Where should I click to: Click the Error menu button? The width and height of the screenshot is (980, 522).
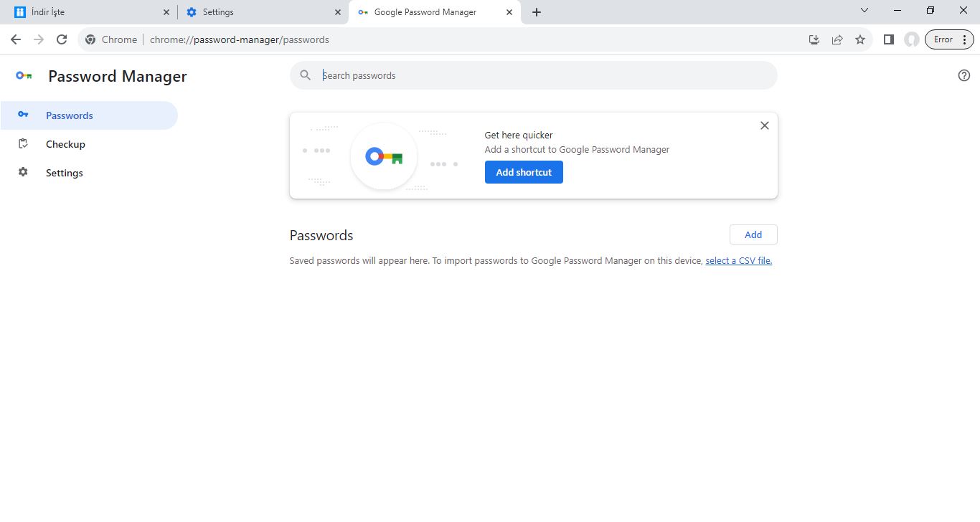click(x=950, y=39)
